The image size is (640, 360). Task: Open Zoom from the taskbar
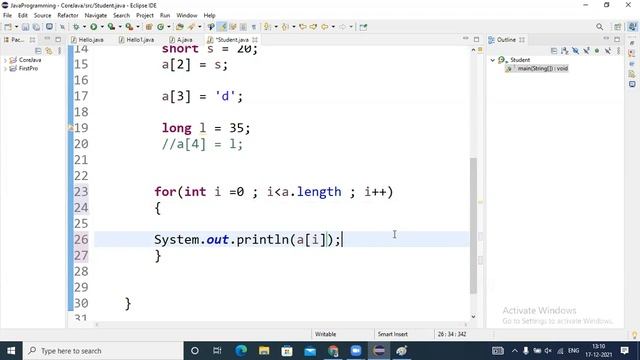click(356, 351)
